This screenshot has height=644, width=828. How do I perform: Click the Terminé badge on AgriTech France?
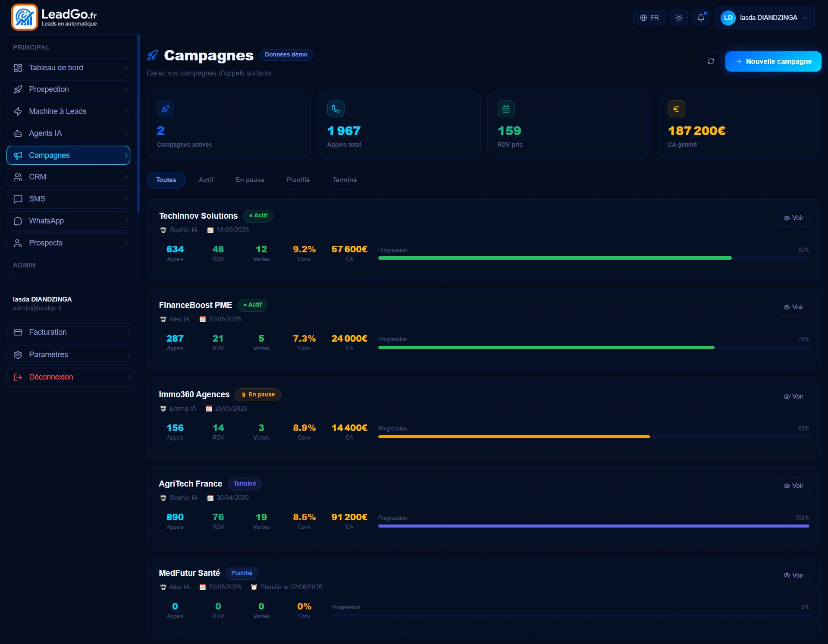click(x=245, y=484)
